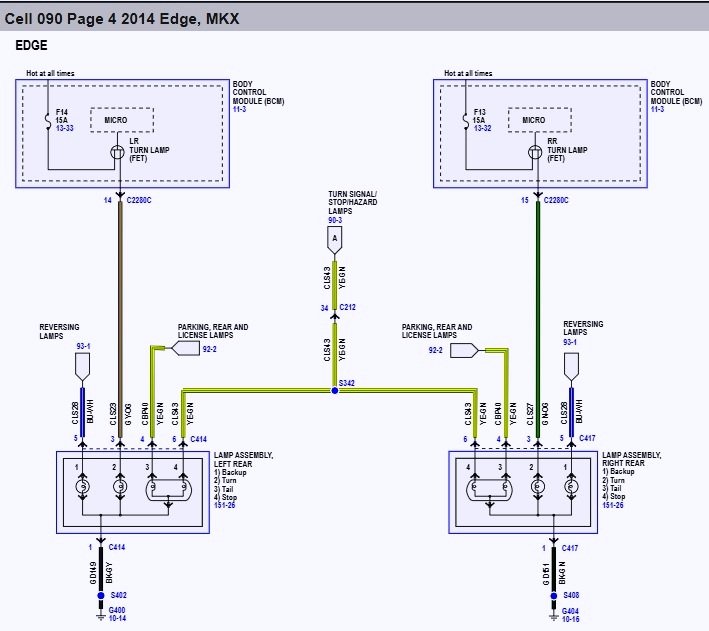Image resolution: width=709 pixels, height=631 pixels.
Task: Click the left reversing lamps arrow connector
Action: click(x=82, y=367)
